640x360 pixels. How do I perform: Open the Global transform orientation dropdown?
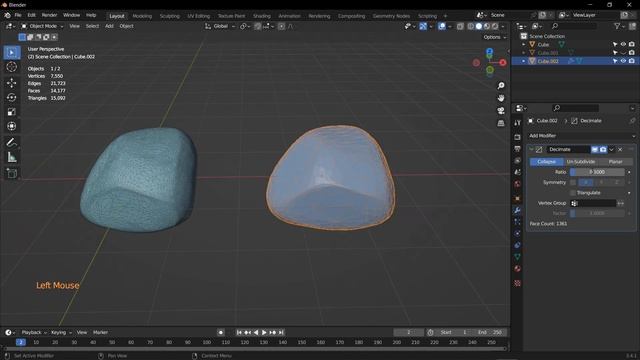(x=220, y=26)
